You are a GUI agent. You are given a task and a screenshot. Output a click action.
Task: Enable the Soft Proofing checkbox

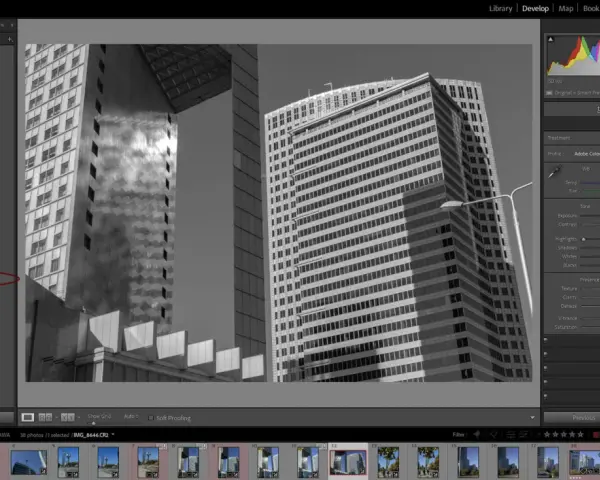point(151,418)
